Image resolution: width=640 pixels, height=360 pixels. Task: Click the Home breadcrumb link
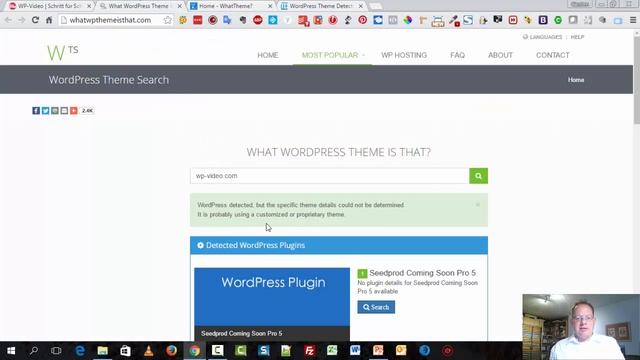576,80
